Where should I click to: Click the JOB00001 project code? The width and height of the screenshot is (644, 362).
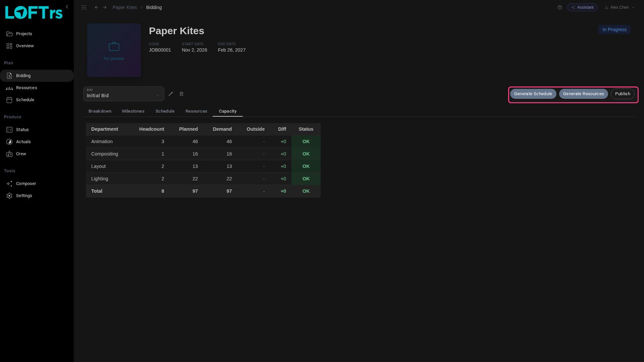tap(160, 50)
